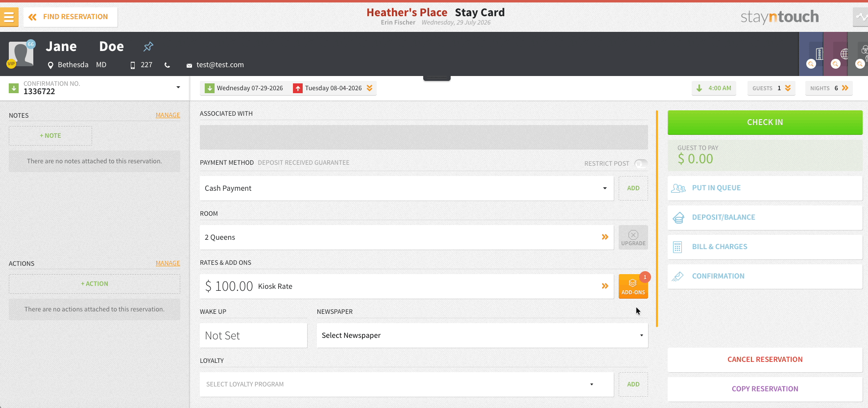The height and width of the screenshot is (408, 868).
Task: Expand the Guests count chevron
Action: point(788,88)
